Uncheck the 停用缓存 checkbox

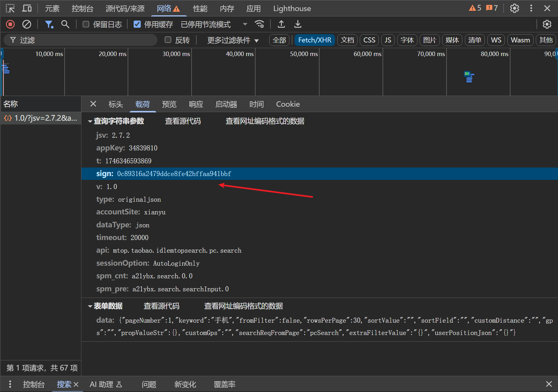coord(137,24)
